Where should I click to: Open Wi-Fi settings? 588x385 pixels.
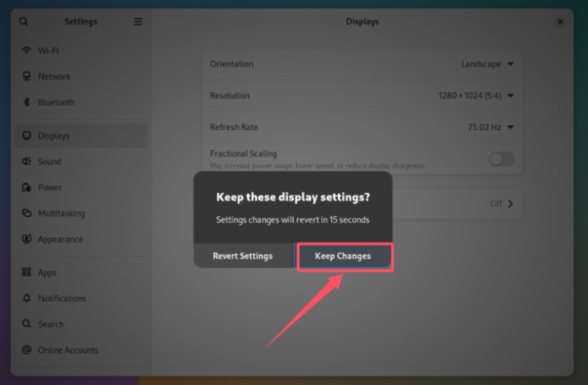(81, 50)
